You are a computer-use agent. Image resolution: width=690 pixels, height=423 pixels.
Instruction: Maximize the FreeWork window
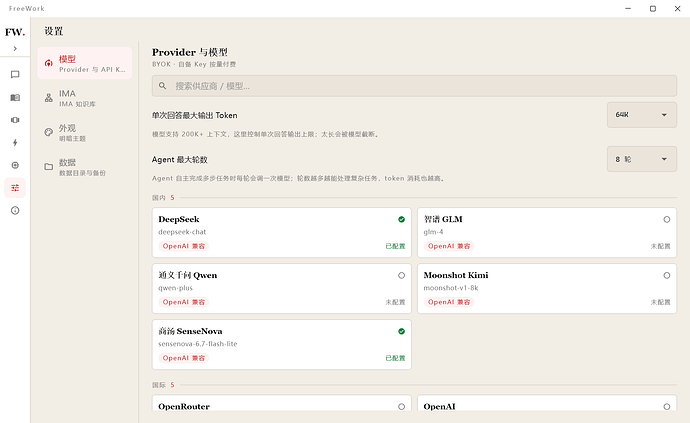point(653,8)
